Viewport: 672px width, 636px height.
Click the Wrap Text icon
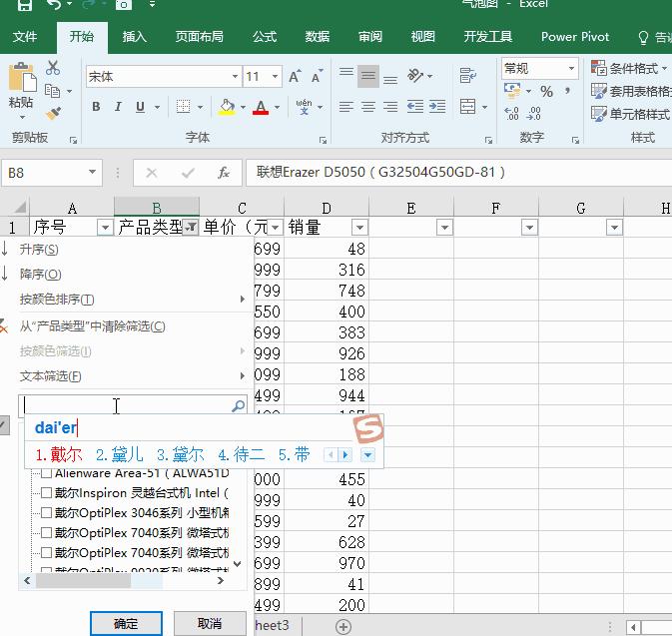pyautogui.click(x=467, y=76)
